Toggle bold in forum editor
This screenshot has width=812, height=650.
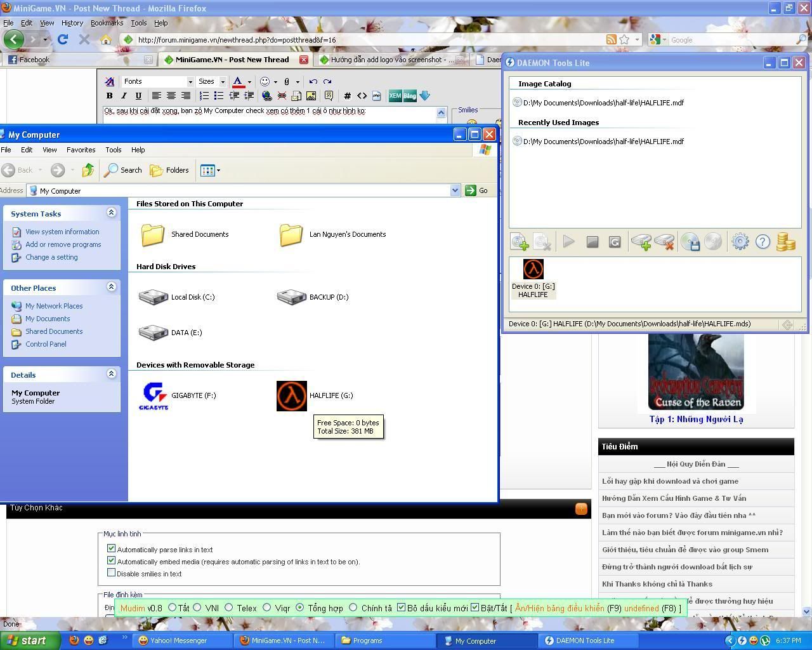[109, 96]
